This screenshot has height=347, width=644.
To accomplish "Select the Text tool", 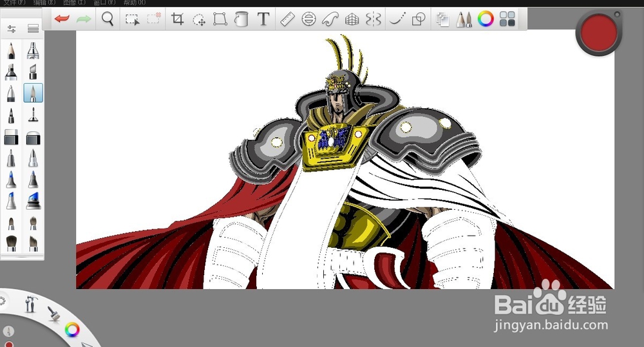I will pos(263,19).
